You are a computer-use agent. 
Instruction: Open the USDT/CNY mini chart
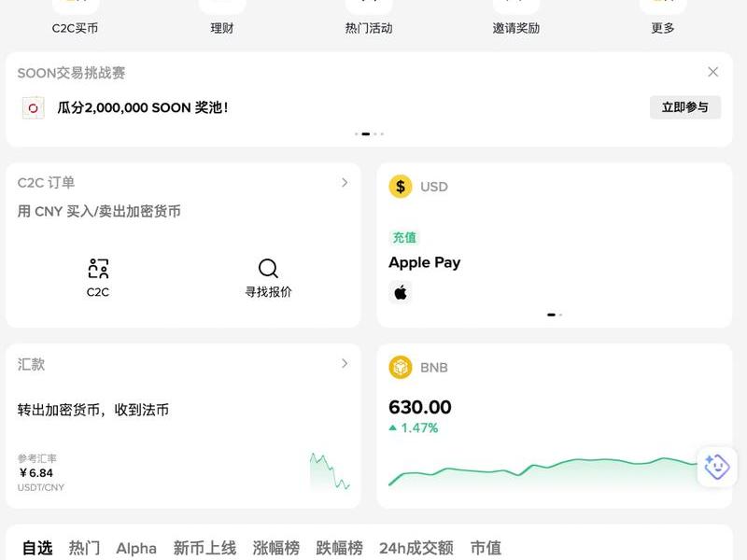coord(330,471)
